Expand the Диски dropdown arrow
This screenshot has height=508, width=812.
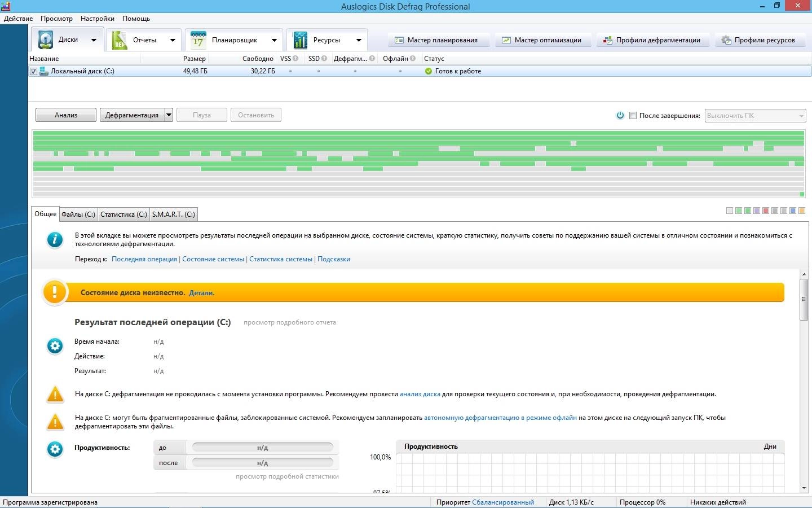point(94,40)
